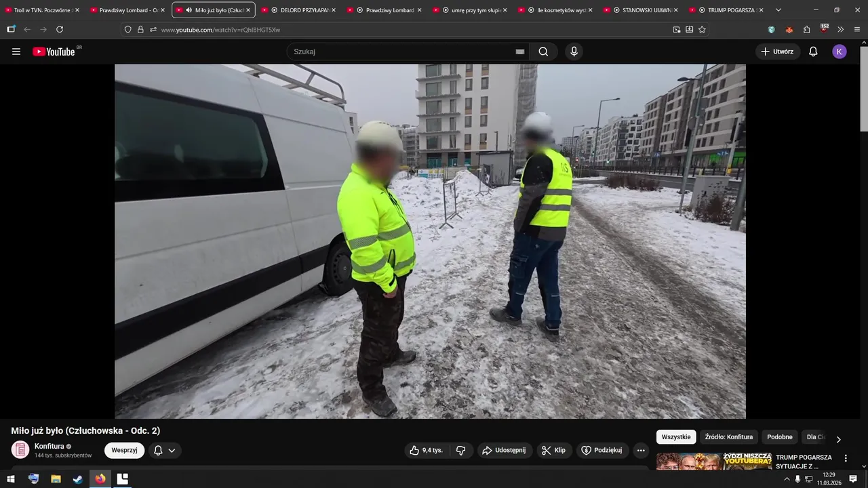Viewport: 868px width, 488px height.
Task: Go to YouTube home via logo
Action: (x=54, y=52)
